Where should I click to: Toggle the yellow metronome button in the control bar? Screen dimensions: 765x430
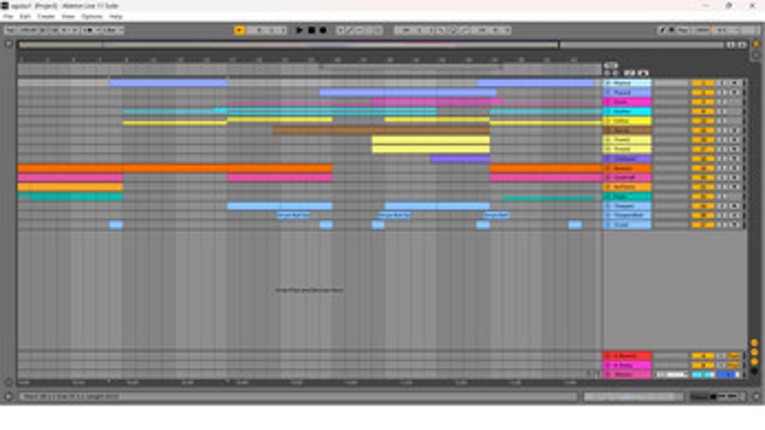coord(239,30)
